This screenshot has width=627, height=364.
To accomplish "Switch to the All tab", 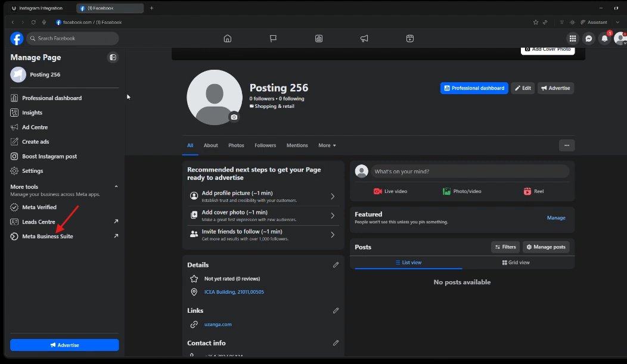I will 190,145.
